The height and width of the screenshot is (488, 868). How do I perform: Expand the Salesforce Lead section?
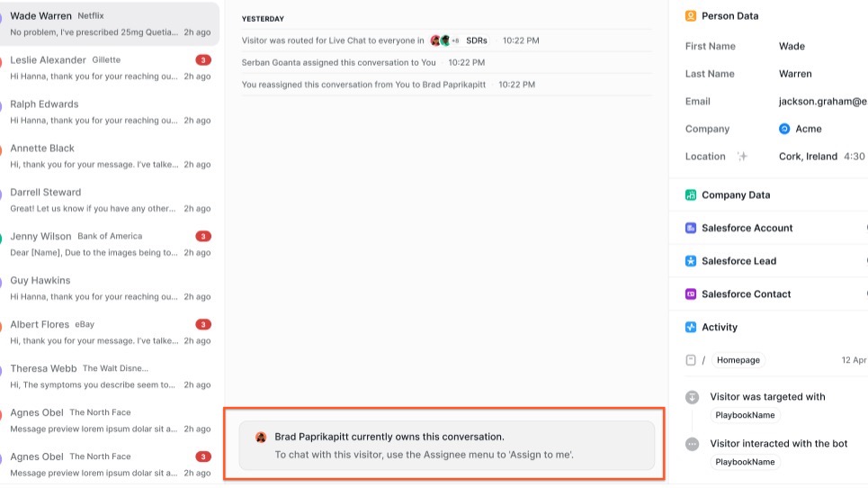738,261
